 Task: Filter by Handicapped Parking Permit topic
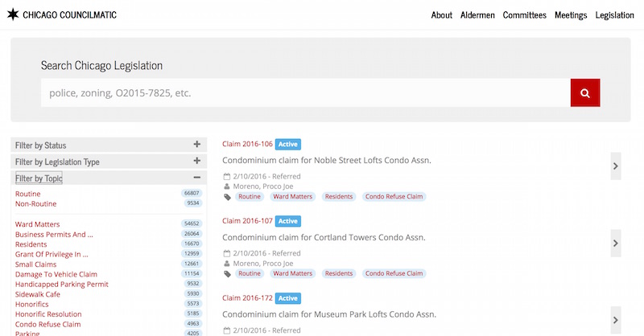(x=62, y=284)
